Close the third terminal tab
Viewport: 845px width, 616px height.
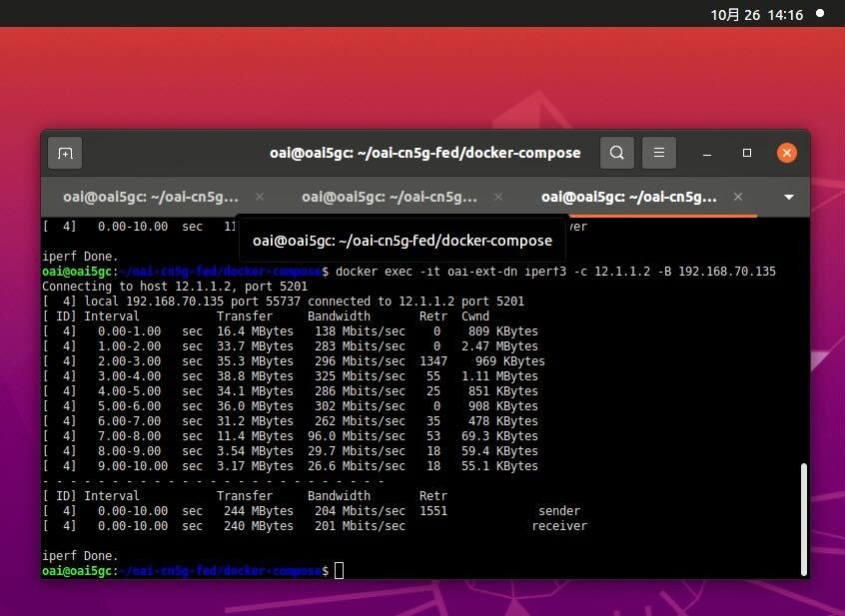click(x=738, y=197)
